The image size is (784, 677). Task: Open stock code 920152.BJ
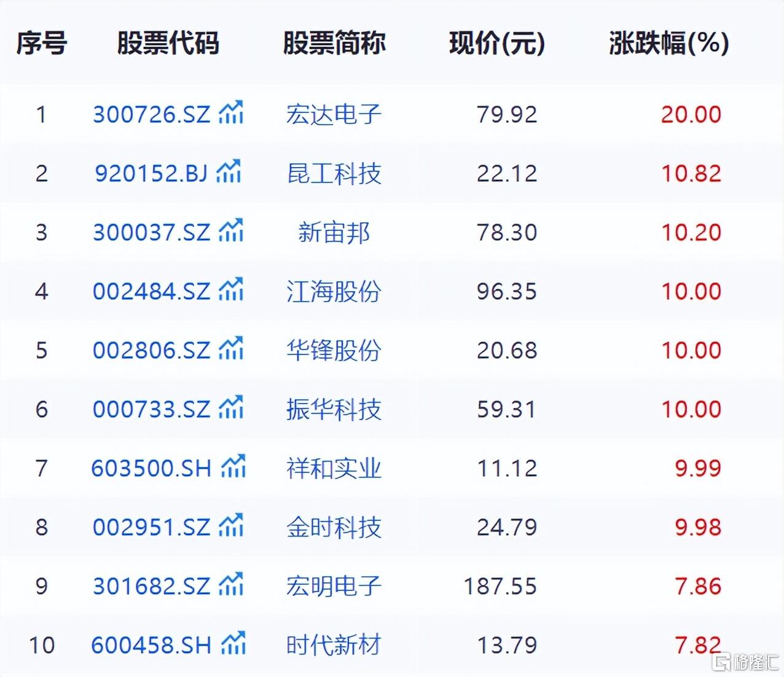[151, 173]
